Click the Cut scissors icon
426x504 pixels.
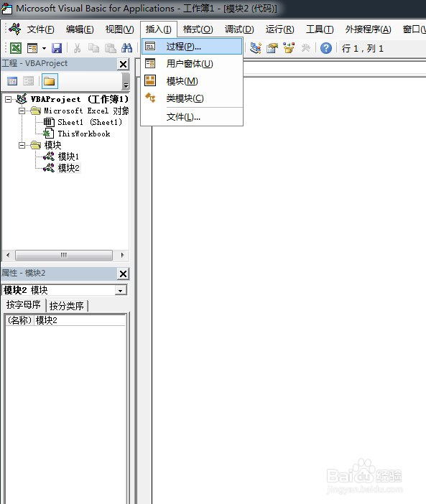click(x=77, y=48)
